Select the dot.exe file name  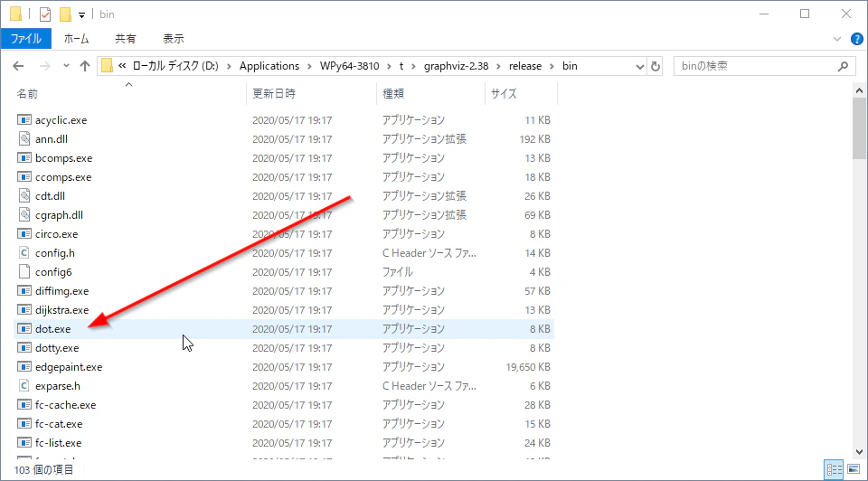point(53,329)
